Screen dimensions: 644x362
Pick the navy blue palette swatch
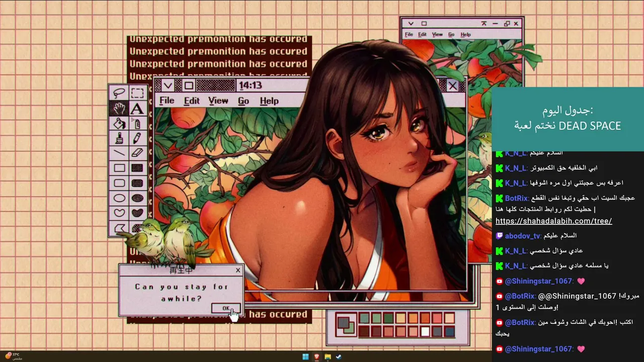[449, 331]
